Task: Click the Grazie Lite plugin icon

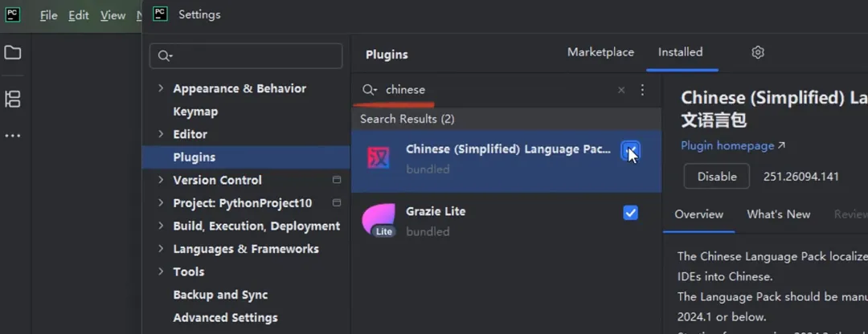Action: pos(379,220)
